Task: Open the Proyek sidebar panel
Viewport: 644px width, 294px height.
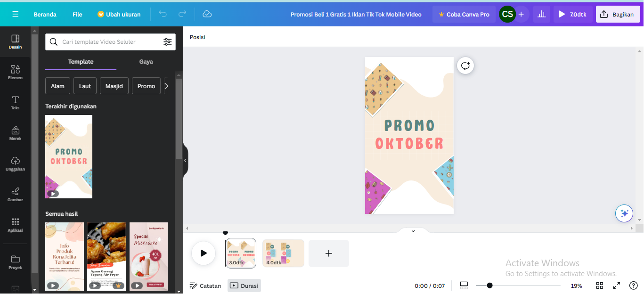Action: (15, 261)
